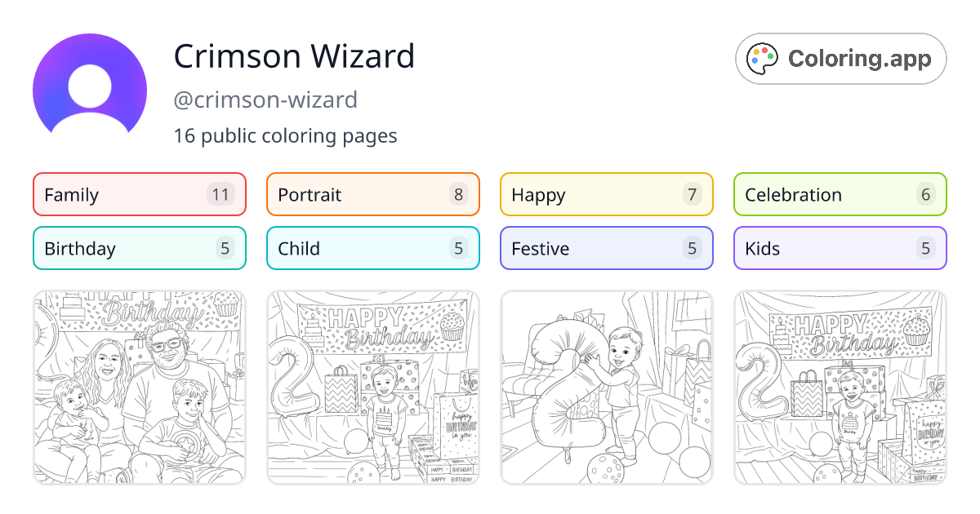
Task: Select the Portrait tag filter
Action: coord(372,194)
